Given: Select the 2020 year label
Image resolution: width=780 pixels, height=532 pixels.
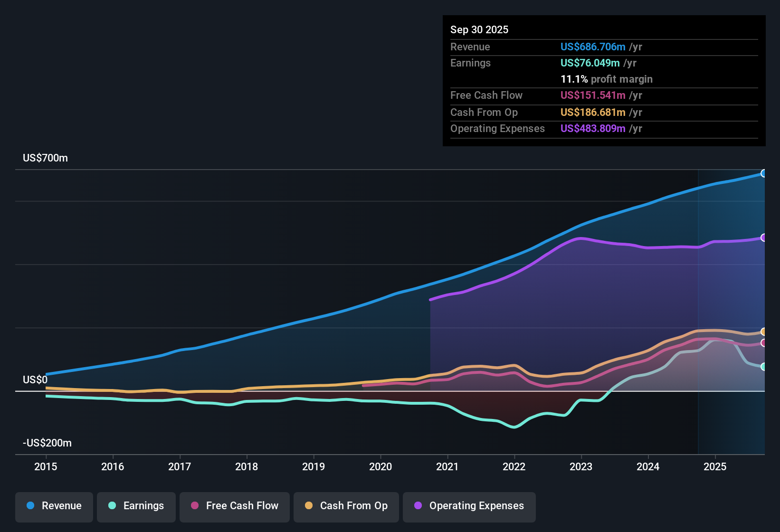Looking at the screenshot, I should pyautogui.click(x=380, y=467).
